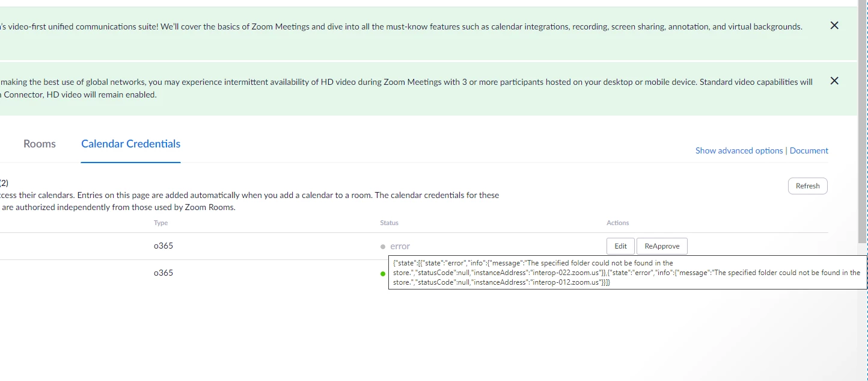868x381 pixels.
Task: Click the green status indicator dot
Action: (x=383, y=274)
